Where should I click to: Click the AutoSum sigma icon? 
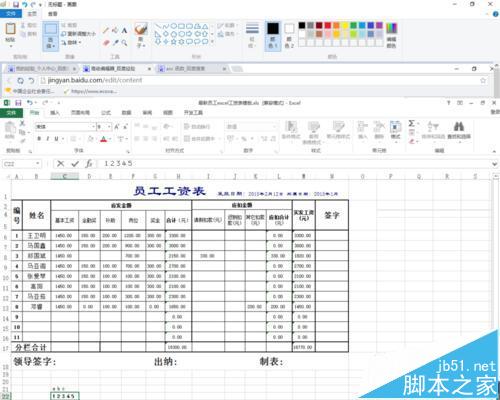point(412,124)
